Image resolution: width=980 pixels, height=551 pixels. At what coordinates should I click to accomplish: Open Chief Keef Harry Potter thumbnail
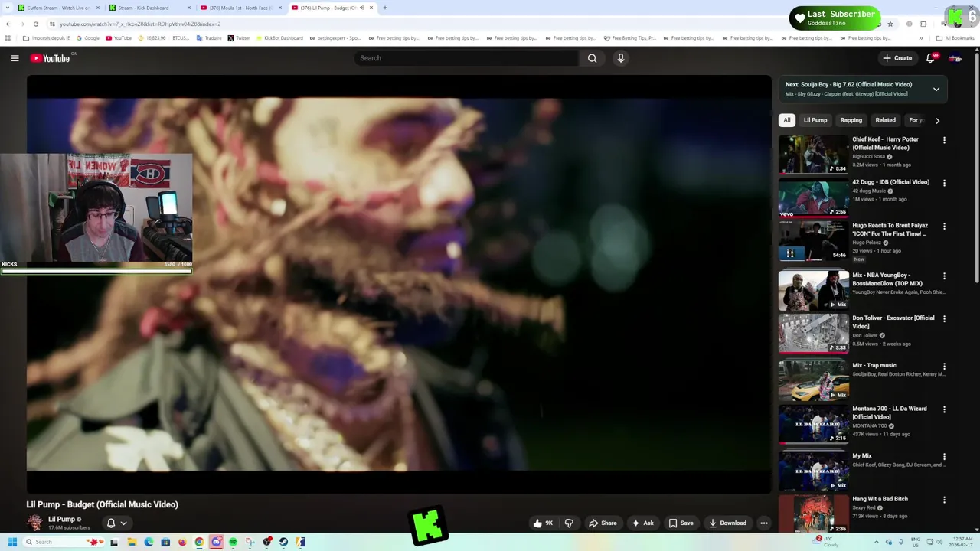[x=813, y=155]
